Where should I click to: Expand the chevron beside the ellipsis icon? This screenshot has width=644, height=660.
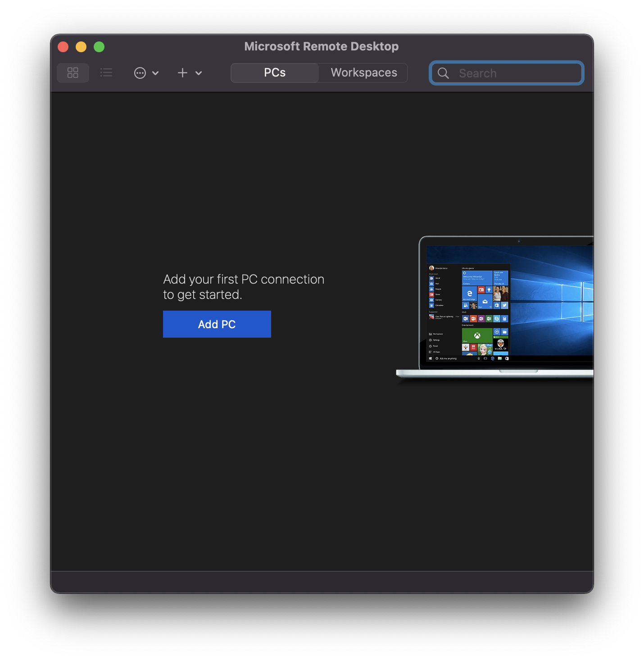156,73
